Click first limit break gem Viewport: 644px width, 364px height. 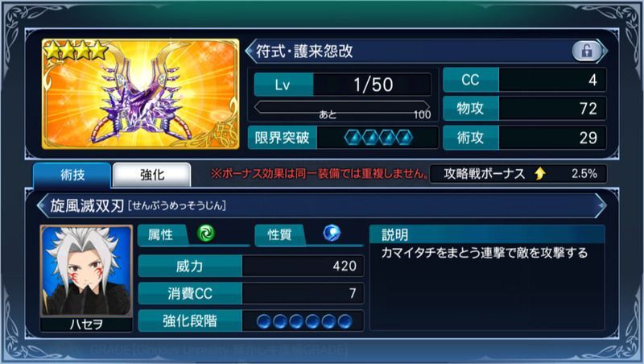coord(353,138)
